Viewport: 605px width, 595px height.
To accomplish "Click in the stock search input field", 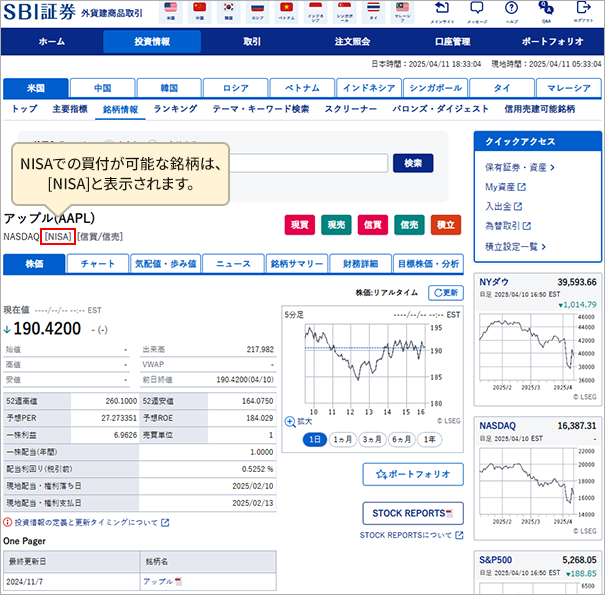I will 308,163.
